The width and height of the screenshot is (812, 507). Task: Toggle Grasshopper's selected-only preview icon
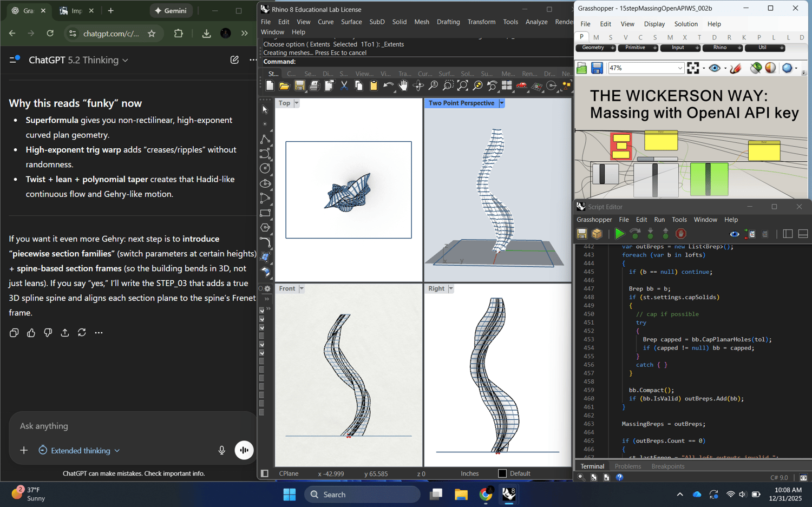(756, 68)
